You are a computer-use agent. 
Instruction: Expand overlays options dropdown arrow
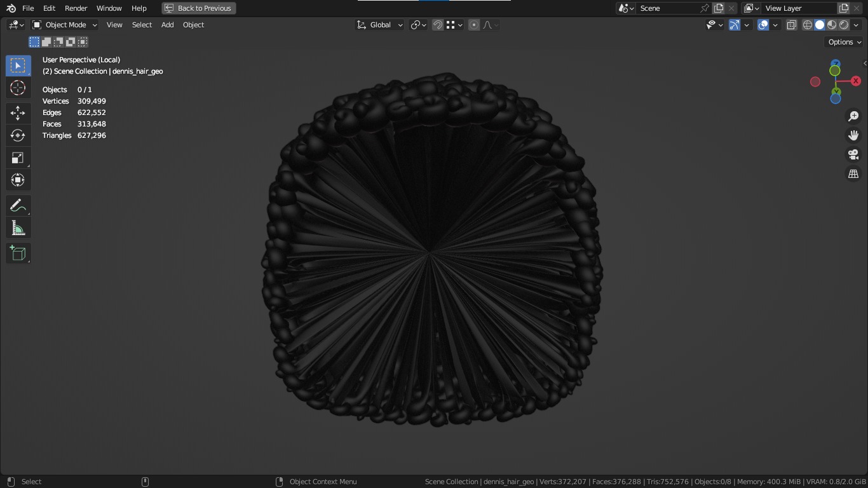775,25
